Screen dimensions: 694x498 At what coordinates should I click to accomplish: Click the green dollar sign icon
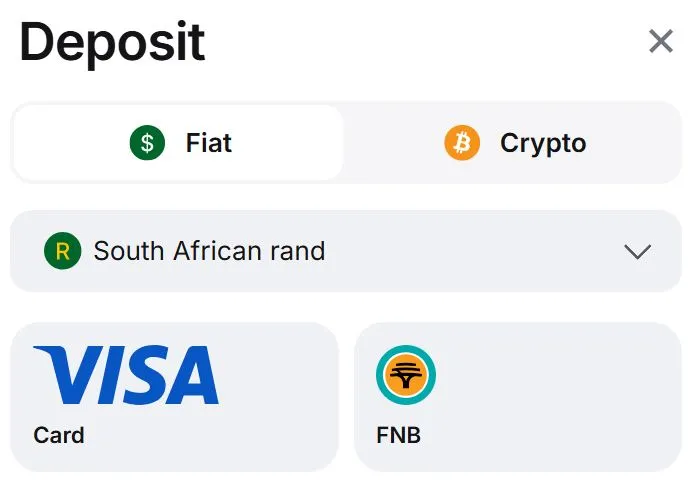click(x=147, y=143)
